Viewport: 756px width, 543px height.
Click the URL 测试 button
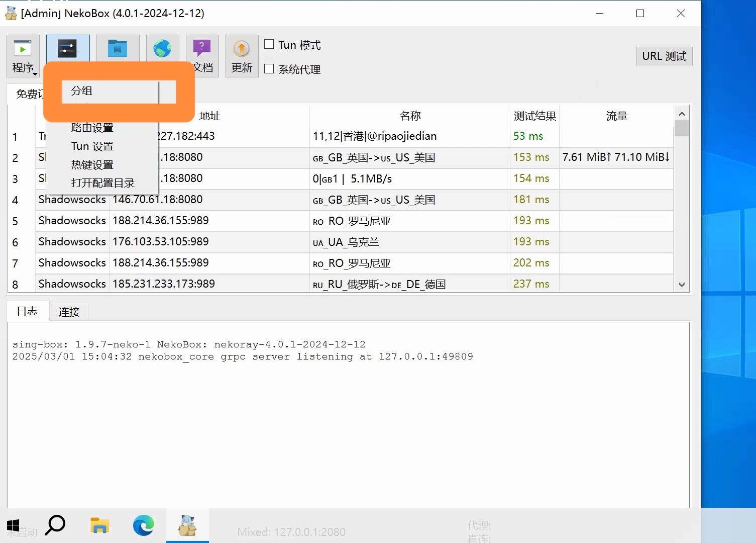664,56
